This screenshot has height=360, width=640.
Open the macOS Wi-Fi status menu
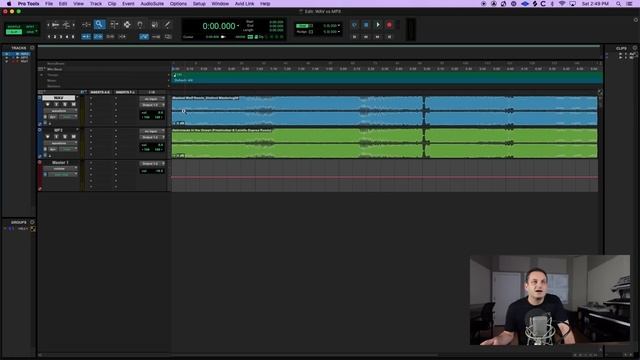click(562, 4)
